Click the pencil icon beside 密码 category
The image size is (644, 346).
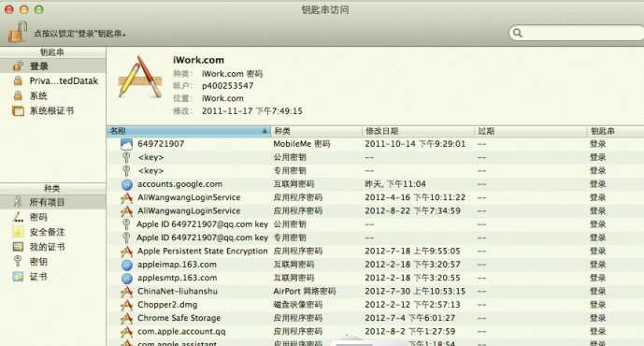click(18, 217)
